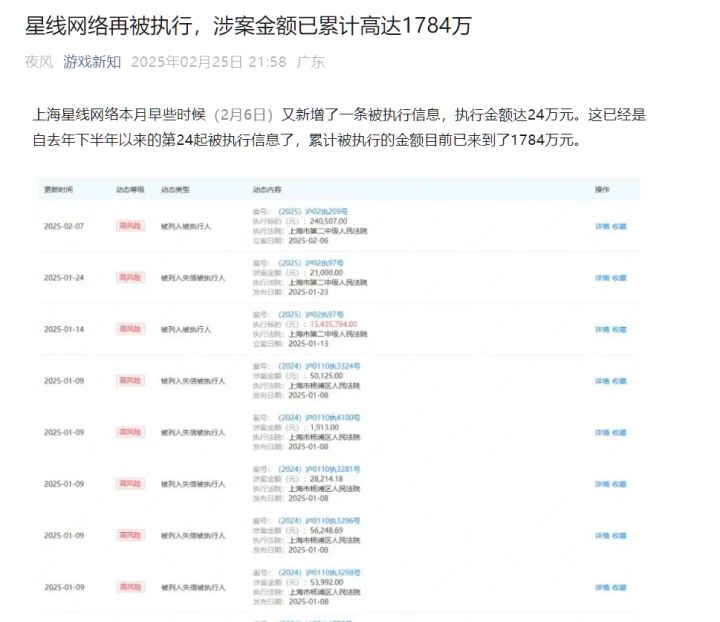Click the amount 1,913.00

324,427
